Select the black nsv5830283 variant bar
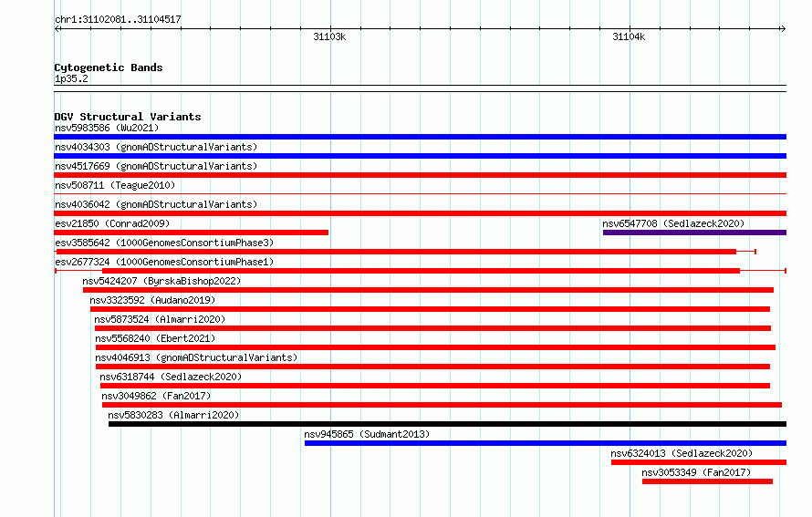The image size is (812, 517). click(447, 424)
